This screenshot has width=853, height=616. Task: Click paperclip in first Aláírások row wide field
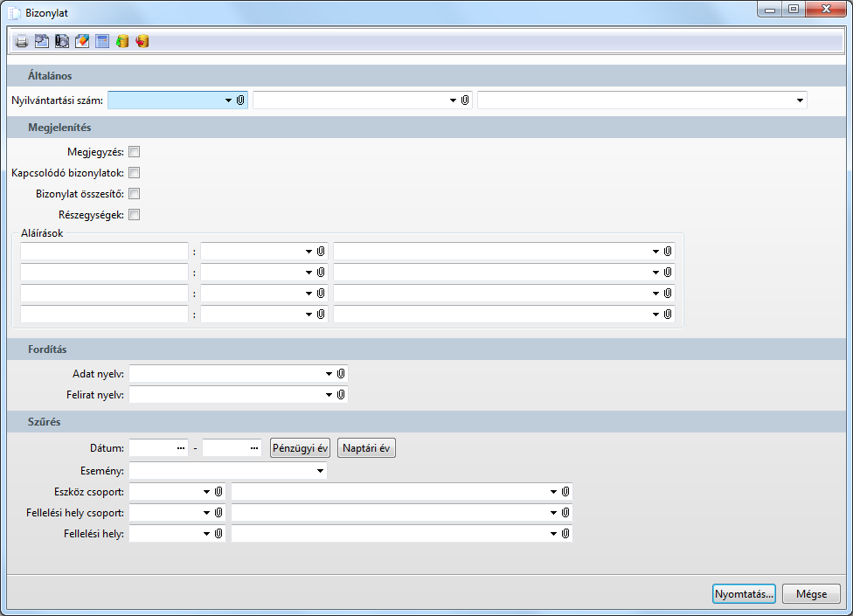(x=668, y=251)
